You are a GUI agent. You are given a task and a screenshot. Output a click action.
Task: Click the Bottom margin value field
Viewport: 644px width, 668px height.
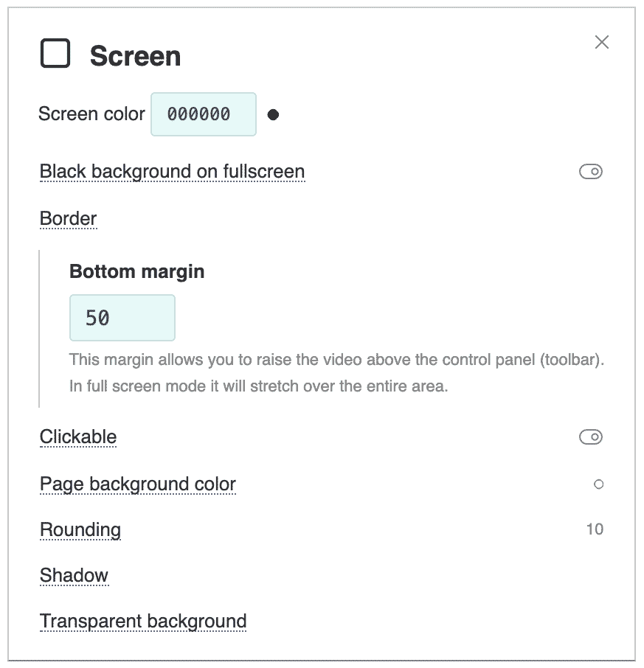pos(122,318)
